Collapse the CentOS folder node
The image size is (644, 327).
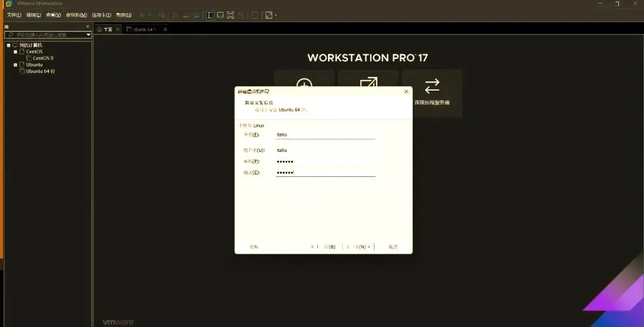tap(15, 52)
